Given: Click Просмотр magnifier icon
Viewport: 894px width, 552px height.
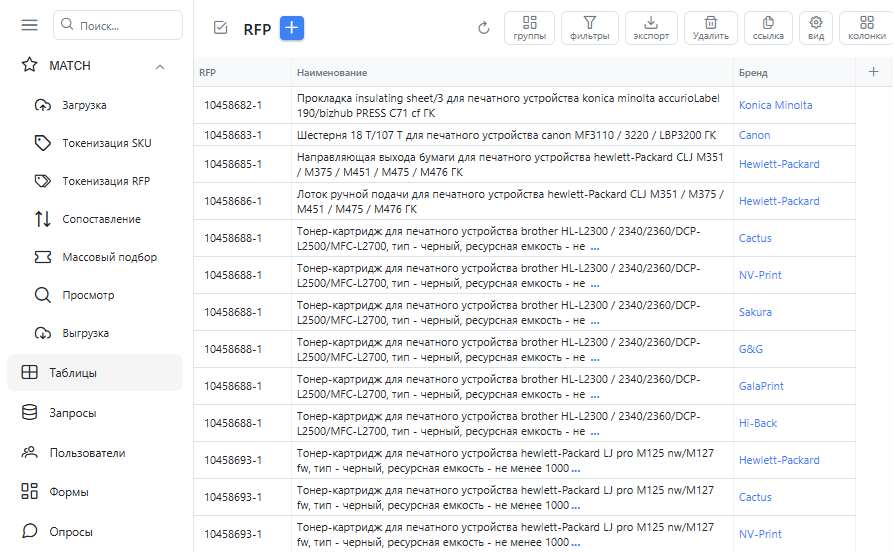Looking at the screenshot, I should [43, 295].
